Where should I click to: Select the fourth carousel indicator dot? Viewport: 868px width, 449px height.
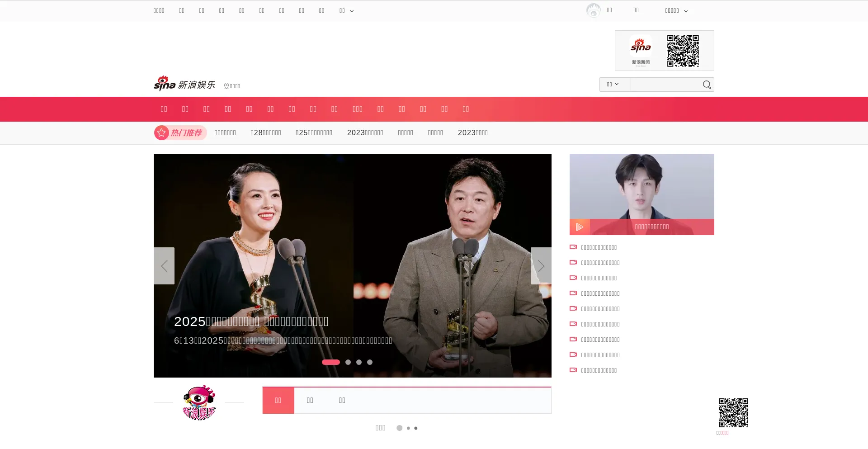370,362
